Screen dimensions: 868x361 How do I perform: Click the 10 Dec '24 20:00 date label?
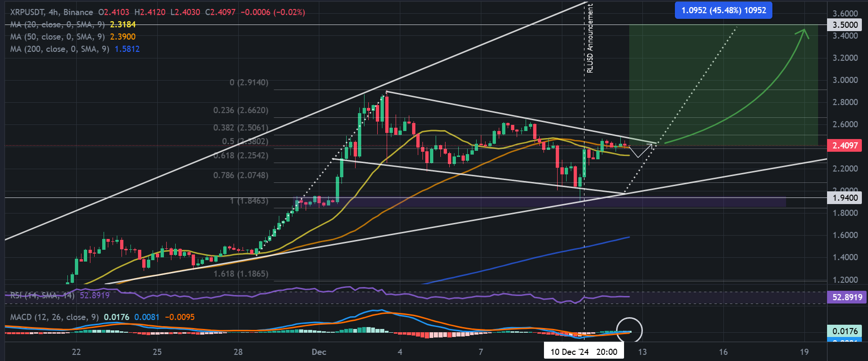[x=584, y=352]
